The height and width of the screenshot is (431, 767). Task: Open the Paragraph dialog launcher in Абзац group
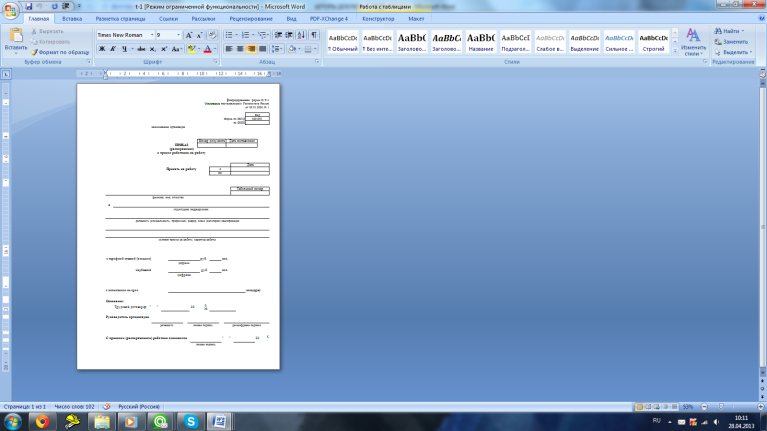(317, 62)
